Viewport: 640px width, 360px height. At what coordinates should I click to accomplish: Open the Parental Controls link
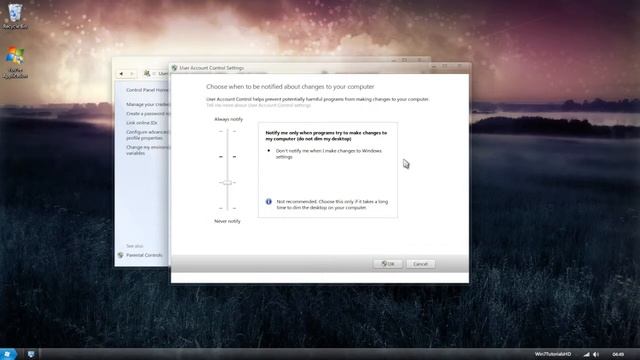point(144,255)
